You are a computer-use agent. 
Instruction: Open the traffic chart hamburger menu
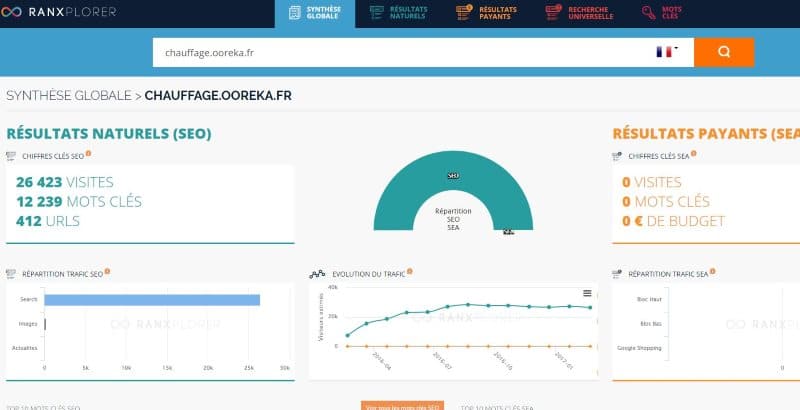(x=587, y=293)
